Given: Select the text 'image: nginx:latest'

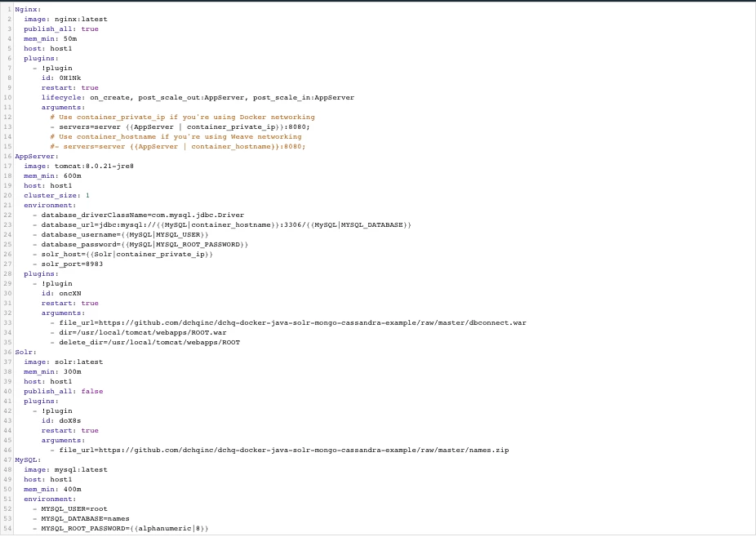Looking at the screenshot, I should (65, 20).
